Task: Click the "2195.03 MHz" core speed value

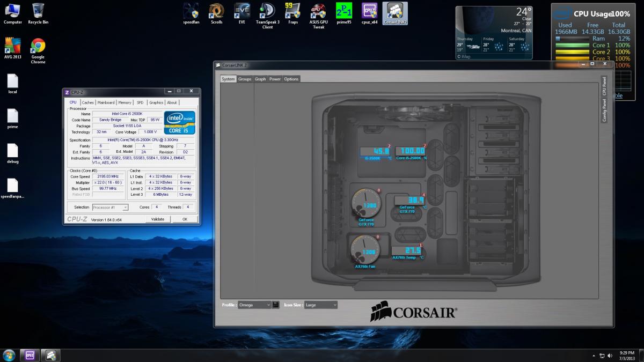Action: pyautogui.click(x=108, y=176)
